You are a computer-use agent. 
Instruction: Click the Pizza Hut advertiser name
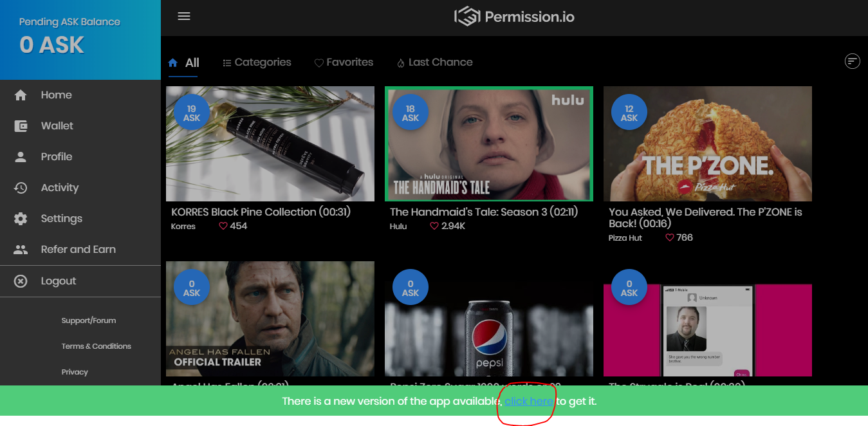tap(625, 238)
